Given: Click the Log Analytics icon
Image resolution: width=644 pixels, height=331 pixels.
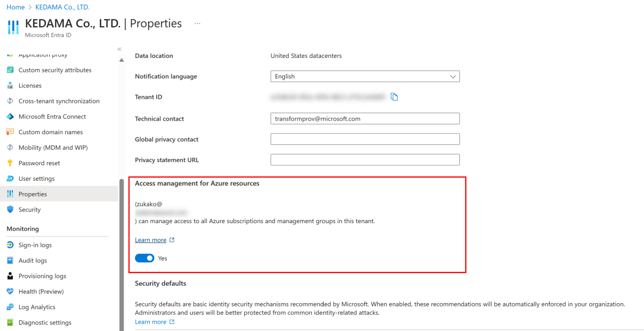Looking at the screenshot, I should 10,307.
